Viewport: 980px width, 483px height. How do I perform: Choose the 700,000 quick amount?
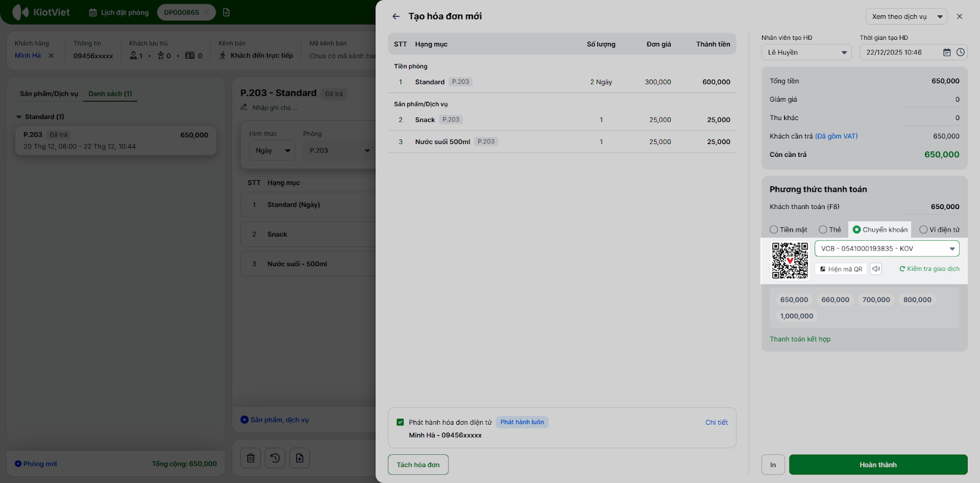[876, 300]
